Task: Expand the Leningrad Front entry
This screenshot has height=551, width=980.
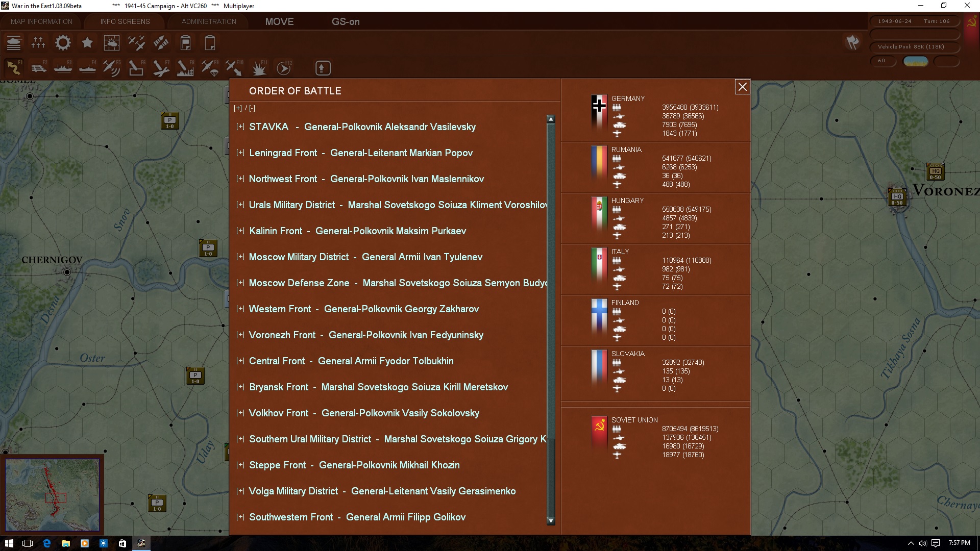Action: (240, 153)
